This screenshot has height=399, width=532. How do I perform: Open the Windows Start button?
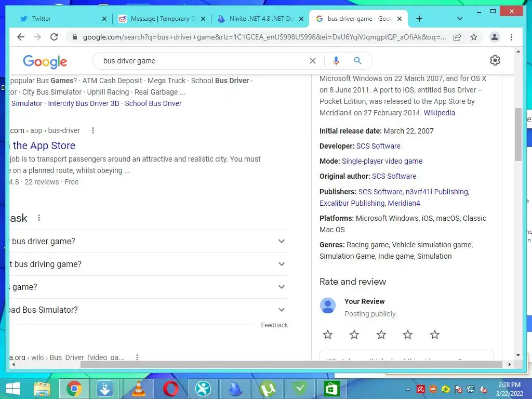(x=13, y=389)
